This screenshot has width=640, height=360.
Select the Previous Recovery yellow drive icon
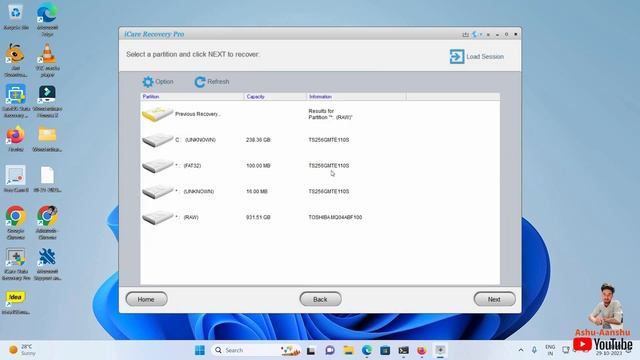click(x=157, y=114)
